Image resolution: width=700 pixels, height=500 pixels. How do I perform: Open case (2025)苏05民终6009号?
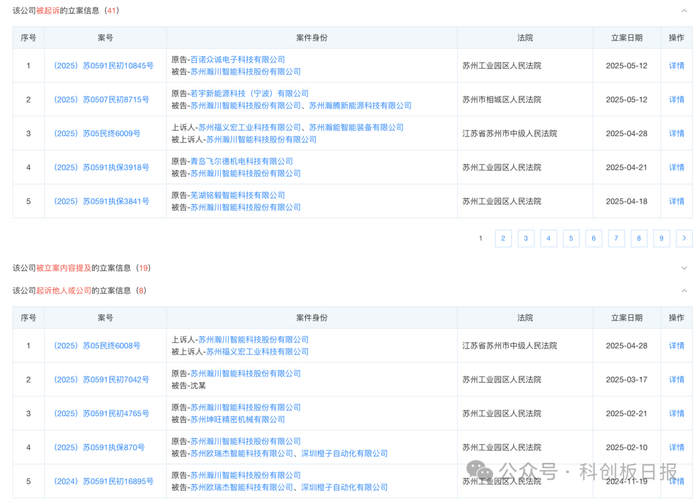[x=97, y=133]
